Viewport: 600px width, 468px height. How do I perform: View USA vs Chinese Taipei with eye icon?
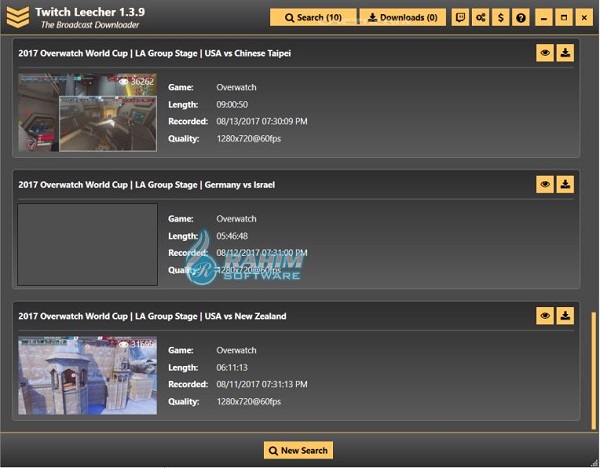point(545,53)
